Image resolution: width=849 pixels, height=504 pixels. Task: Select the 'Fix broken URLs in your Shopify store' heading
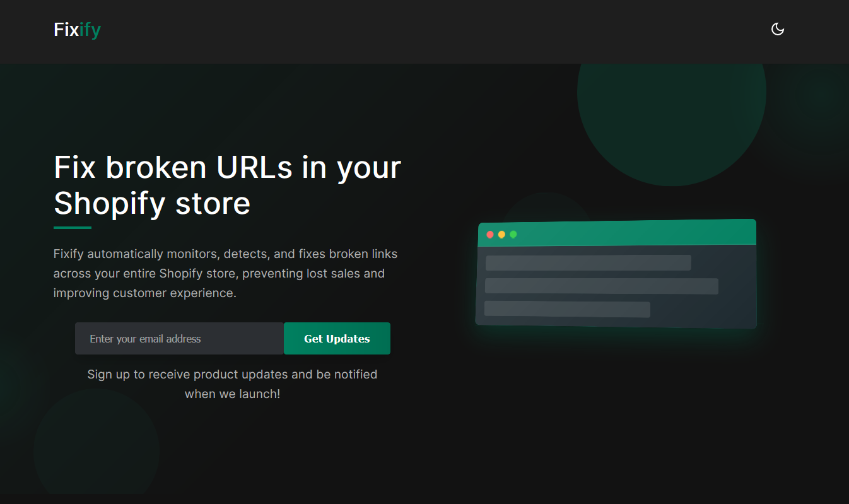click(228, 185)
